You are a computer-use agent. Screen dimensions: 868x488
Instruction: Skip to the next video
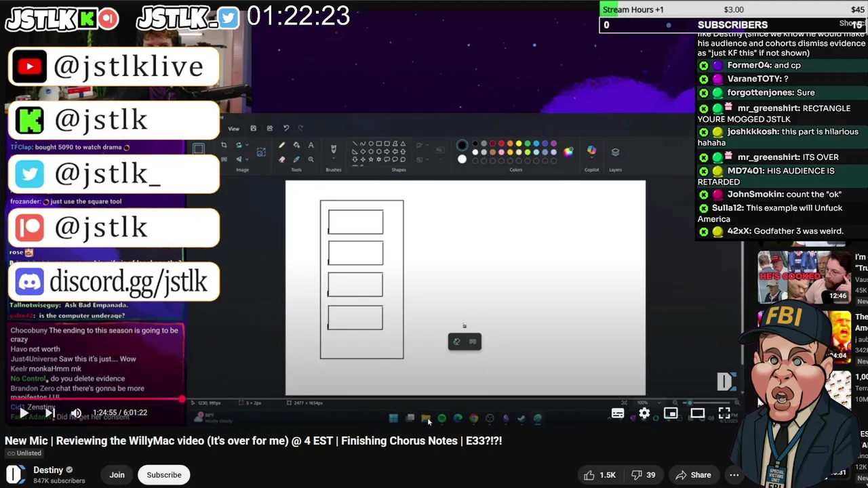(50, 413)
